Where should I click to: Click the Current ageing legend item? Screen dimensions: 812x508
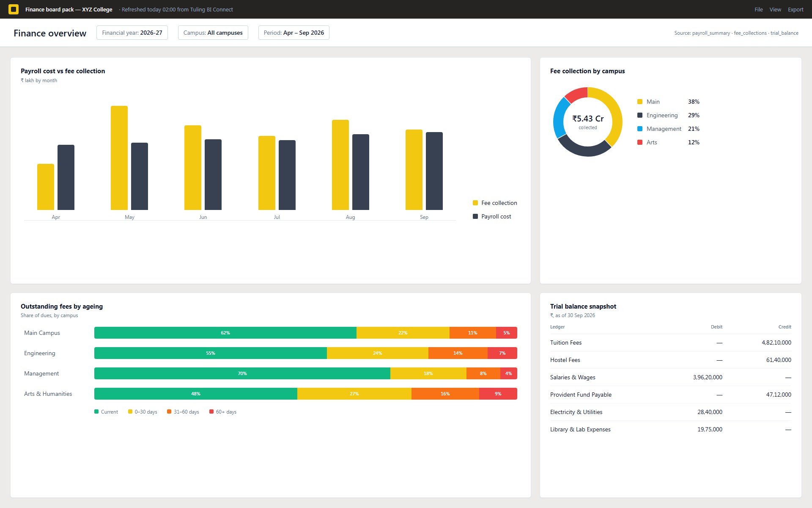click(106, 411)
